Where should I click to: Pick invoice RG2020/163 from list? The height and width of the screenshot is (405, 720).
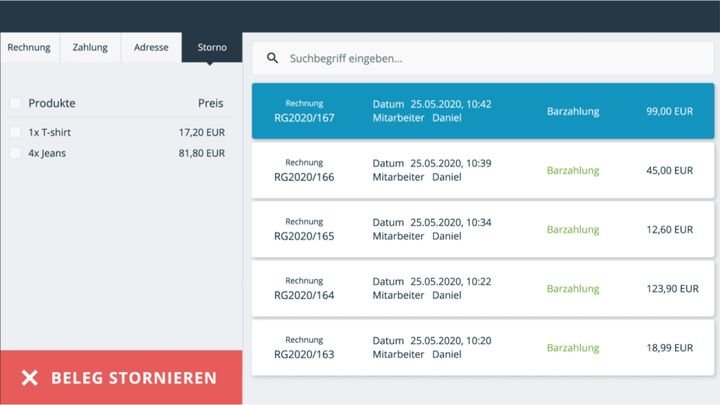click(483, 348)
